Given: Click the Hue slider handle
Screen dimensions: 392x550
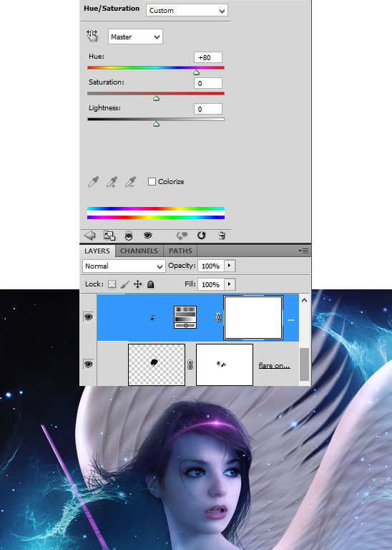Looking at the screenshot, I should [197, 72].
